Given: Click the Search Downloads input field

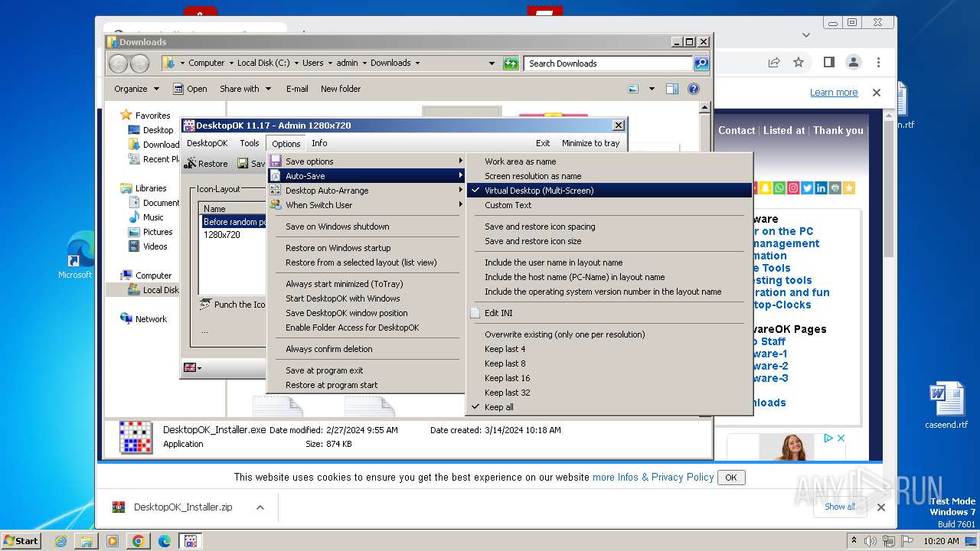Looking at the screenshot, I should (x=609, y=64).
